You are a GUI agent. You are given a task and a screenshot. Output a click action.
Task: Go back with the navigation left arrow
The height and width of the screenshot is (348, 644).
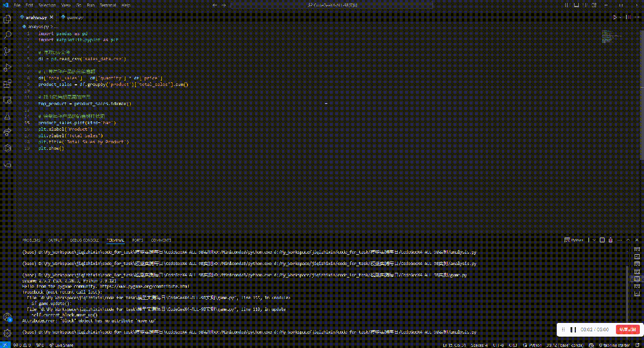coord(215,5)
